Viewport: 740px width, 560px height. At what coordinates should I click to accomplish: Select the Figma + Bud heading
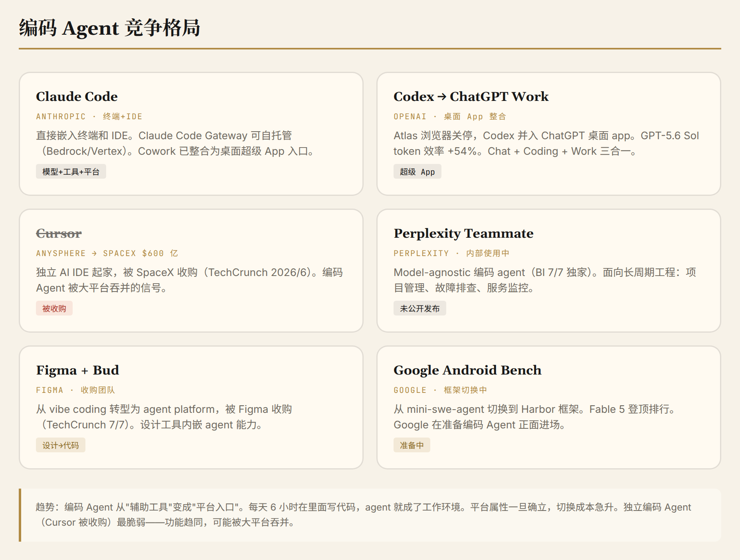coord(77,370)
